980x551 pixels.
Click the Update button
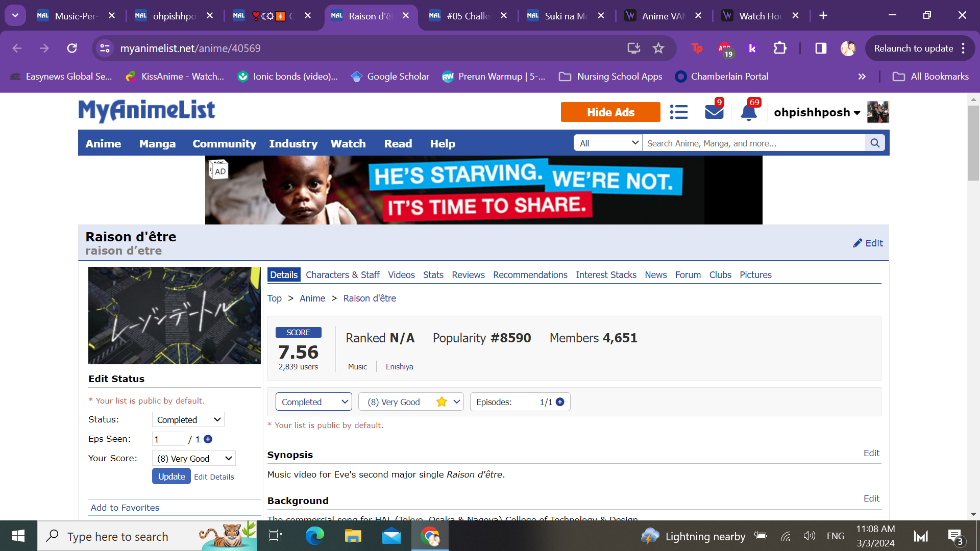171,477
